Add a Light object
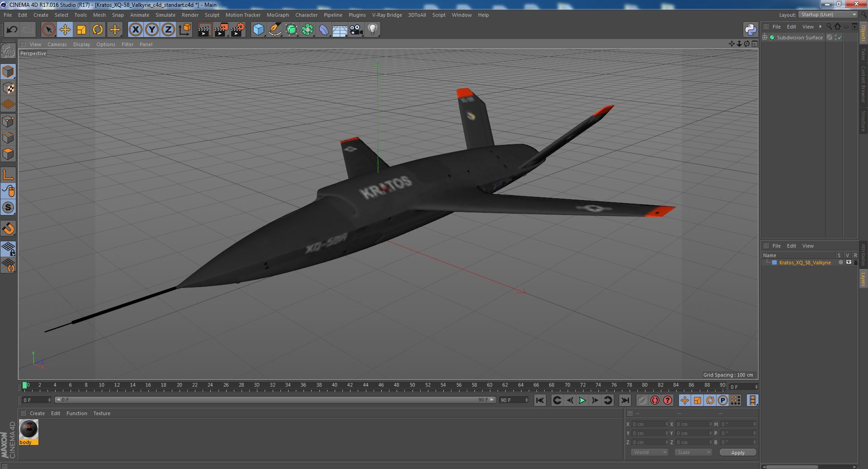868x469 pixels. (372, 30)
